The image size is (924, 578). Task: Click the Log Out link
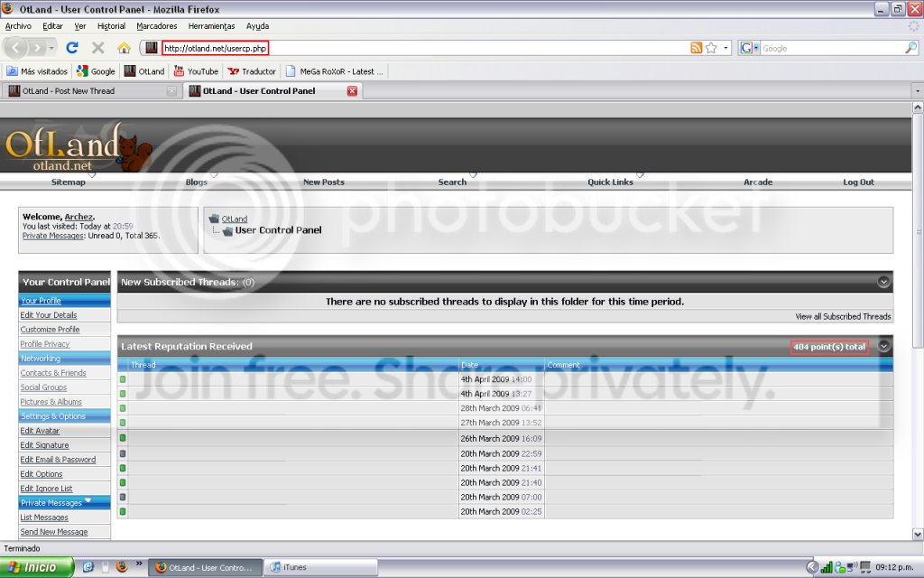click(x=859, y=182)
